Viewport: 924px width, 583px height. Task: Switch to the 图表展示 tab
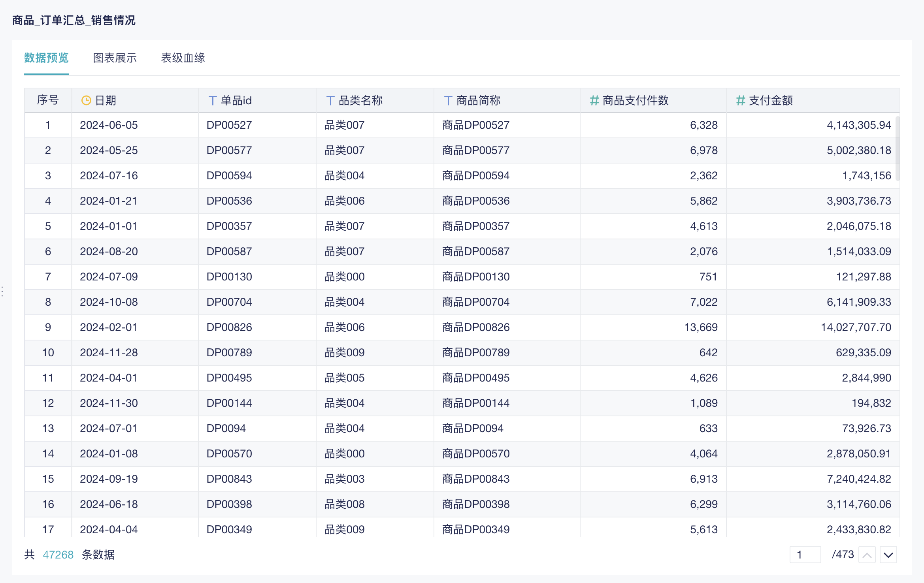115,58
